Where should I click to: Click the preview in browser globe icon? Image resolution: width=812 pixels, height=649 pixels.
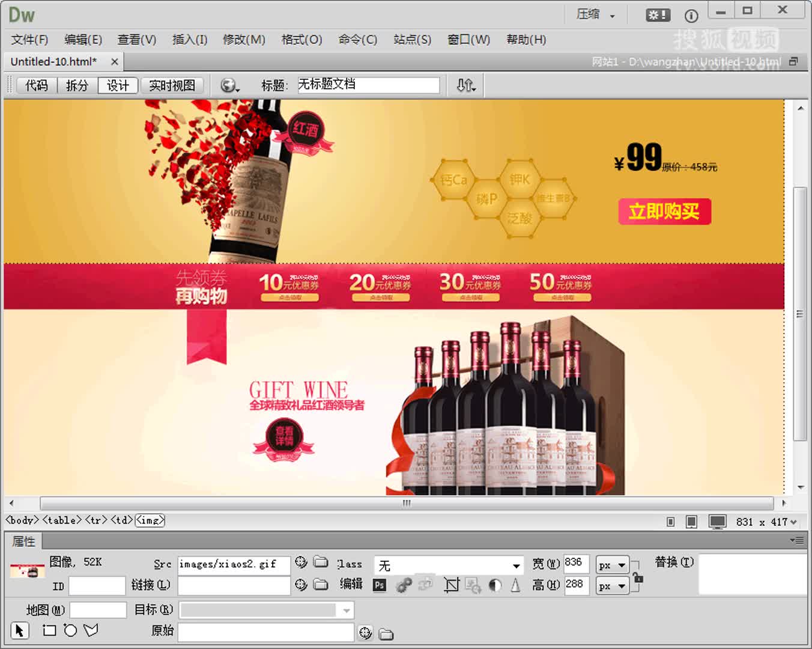pos(229,85)
